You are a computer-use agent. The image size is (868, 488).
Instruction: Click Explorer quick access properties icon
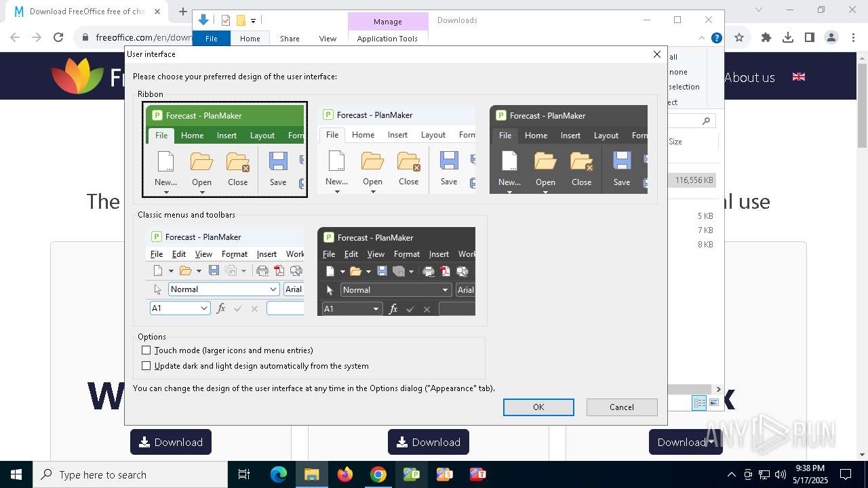(x=226, y=20)
